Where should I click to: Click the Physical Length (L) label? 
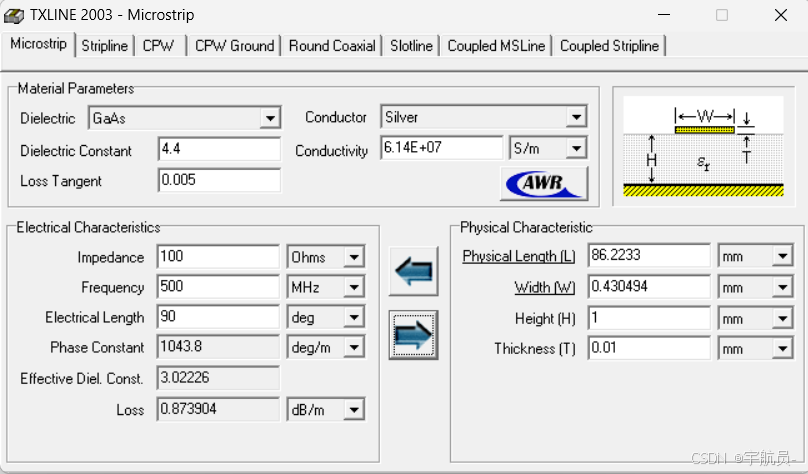(518, 256)
